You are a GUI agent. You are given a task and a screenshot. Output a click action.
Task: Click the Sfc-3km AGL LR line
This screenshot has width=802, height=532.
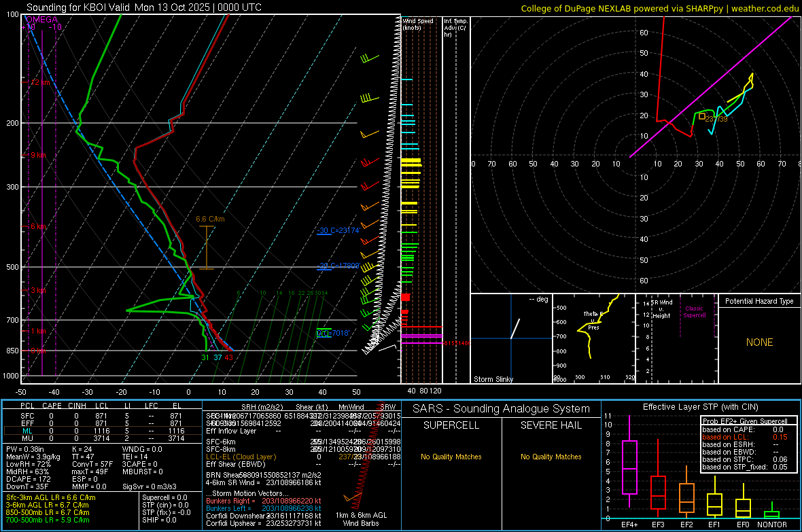(x=51, y=497)
